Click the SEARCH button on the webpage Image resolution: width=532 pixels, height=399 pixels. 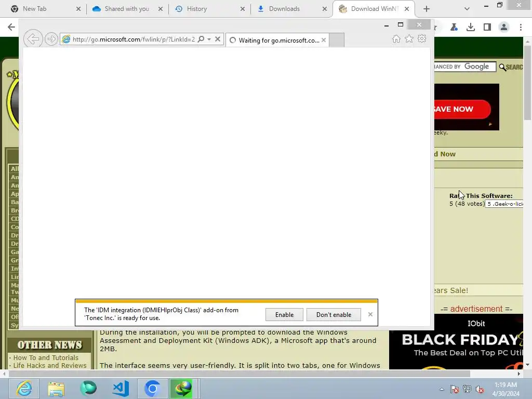coord(511,67)
